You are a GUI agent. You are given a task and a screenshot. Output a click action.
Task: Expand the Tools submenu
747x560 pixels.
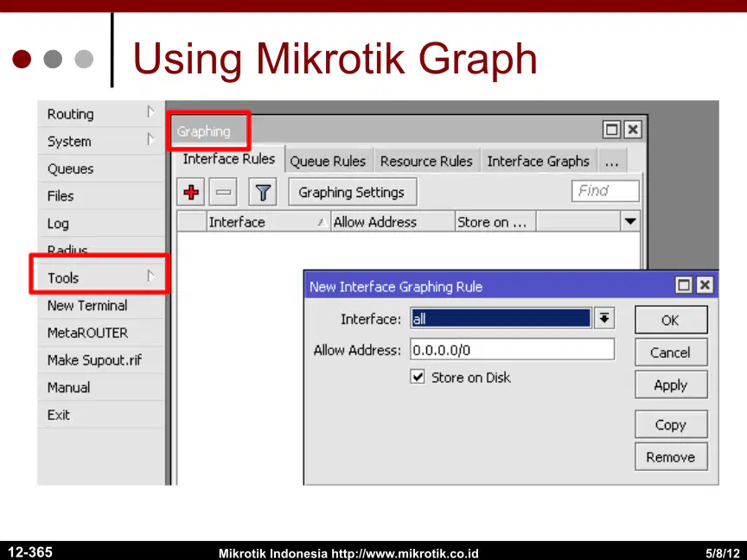click(150, 277)
